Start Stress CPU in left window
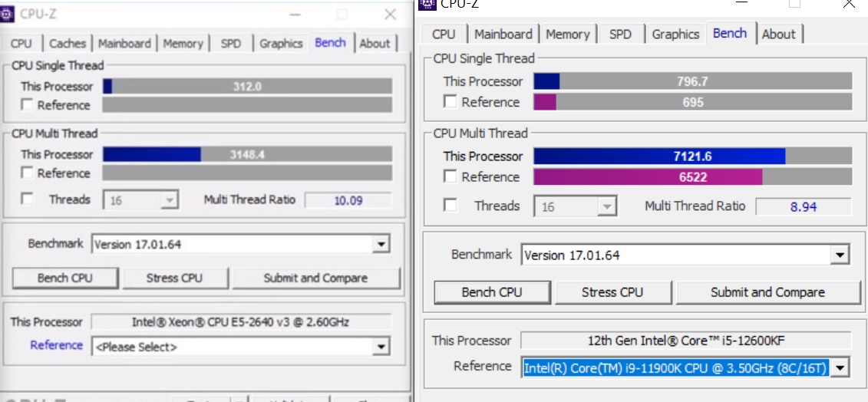The image size is (868, 402). (x=174, y=278)
